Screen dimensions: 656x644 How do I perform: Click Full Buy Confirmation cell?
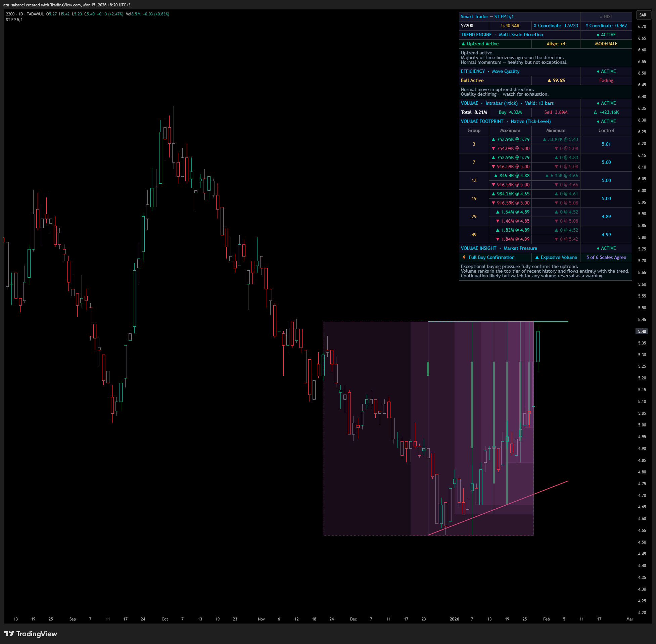(x=495, y=258)
